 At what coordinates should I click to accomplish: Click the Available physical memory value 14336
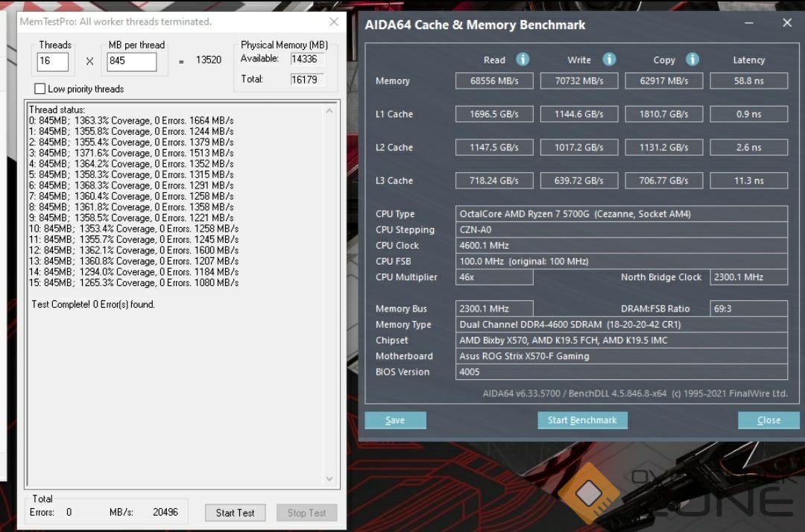(x=307, y=59)
